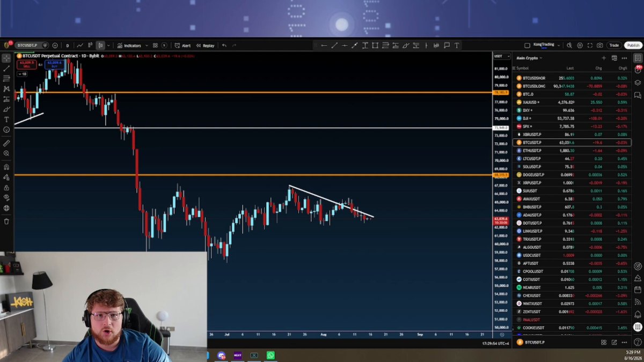Open the Fibonacci retracement tools
Screen dimensions: 644x362
click(6, 79)
